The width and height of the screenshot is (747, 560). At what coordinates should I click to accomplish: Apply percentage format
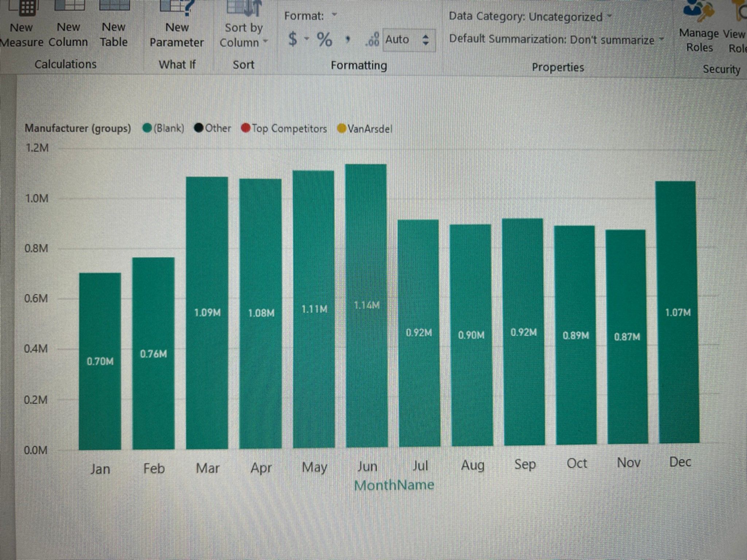(324, 39)
